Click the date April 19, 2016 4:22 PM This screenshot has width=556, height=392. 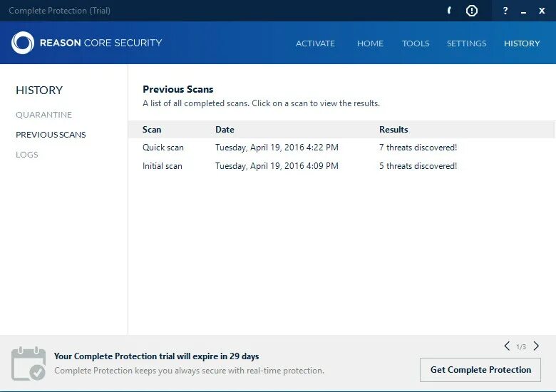coord(277,148)
